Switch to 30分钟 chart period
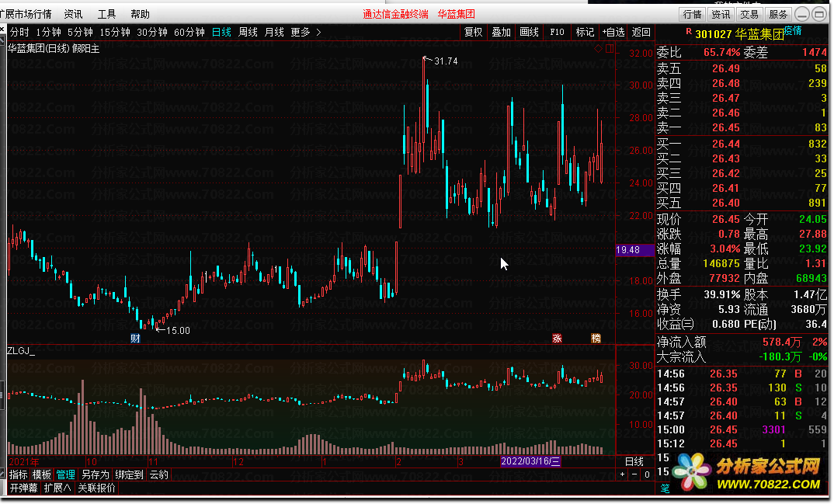Viewport: 834px width, 504px height. point(152,33)
